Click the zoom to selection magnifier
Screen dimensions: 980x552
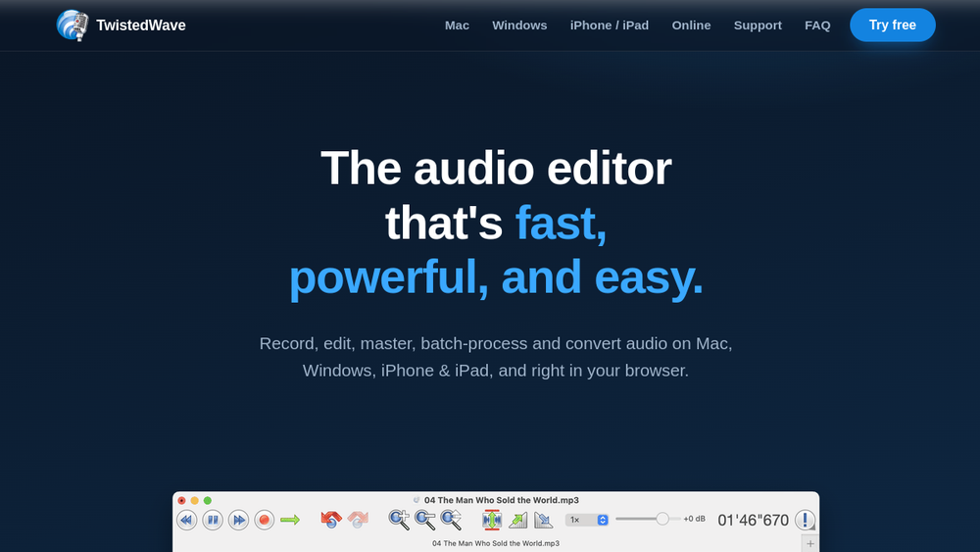pos(451,520)
